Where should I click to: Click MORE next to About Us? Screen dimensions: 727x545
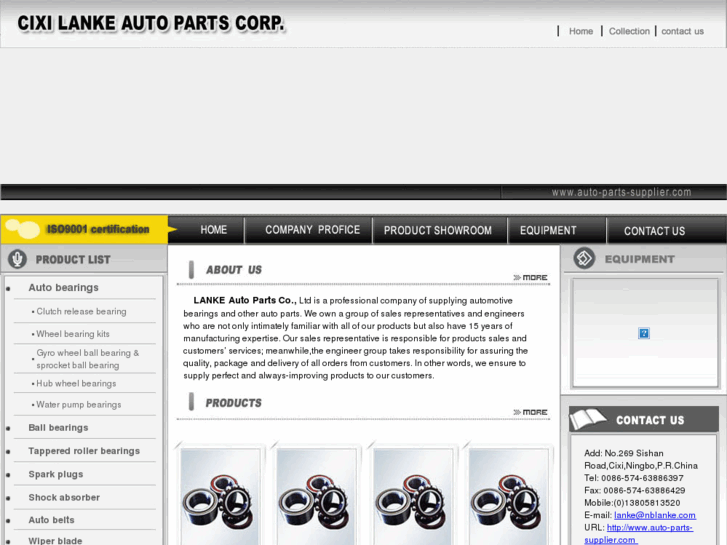pos(530,277)
